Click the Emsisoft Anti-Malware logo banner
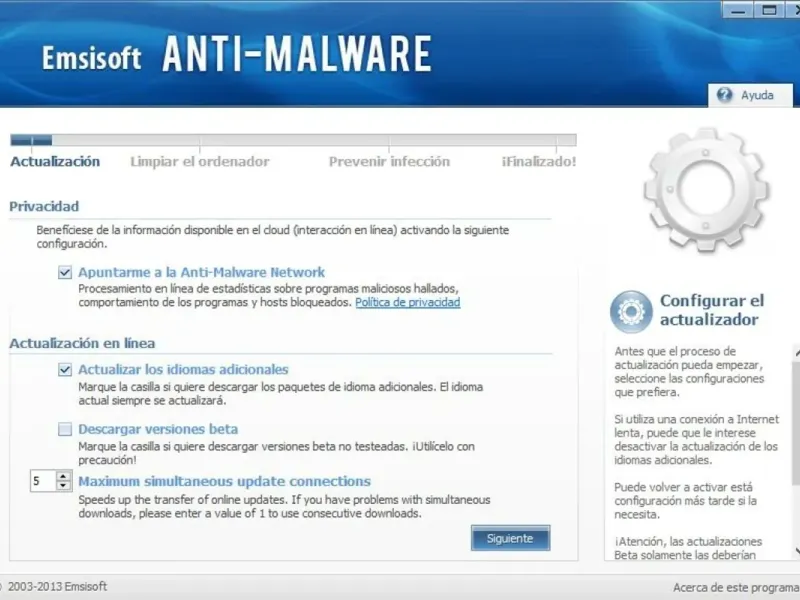This screenshot has width=800, height=600. tap(237, 54)
